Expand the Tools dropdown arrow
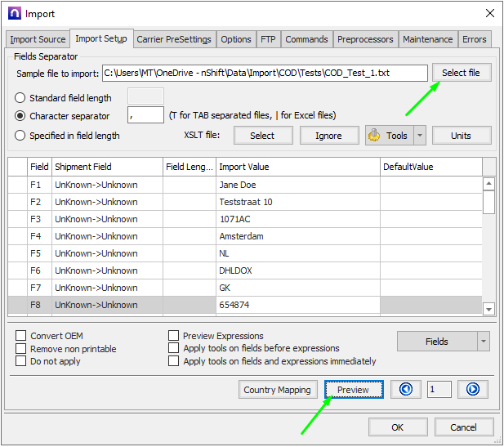504x447 pixels. [x=421, y=136]
